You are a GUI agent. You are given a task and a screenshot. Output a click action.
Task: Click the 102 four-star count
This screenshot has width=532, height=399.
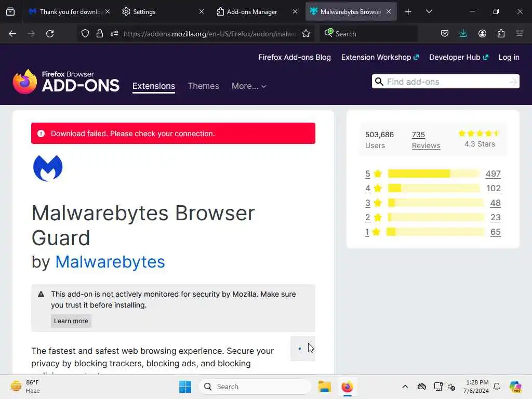(x=494, y=188)
